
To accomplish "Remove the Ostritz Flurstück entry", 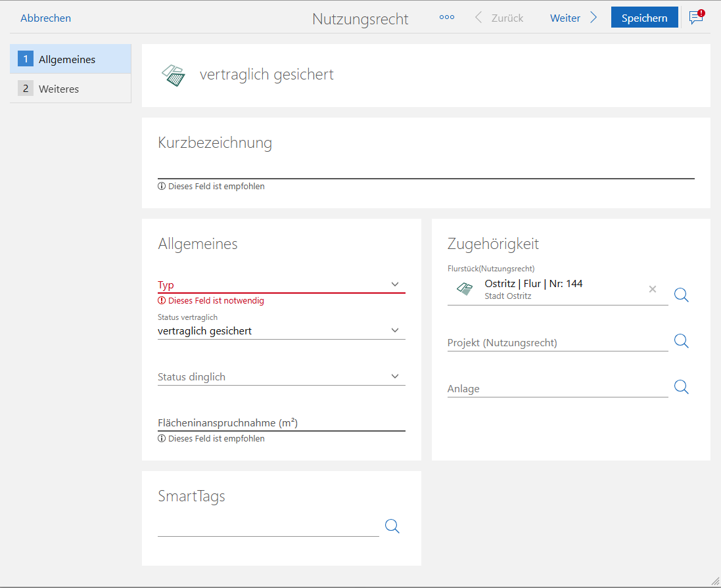I will 652,289.
